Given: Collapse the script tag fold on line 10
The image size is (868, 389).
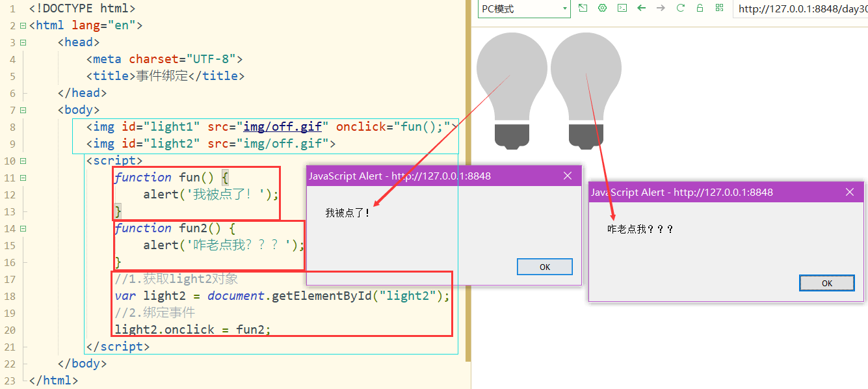Looking at the screenshot, I should pos(23,161).
